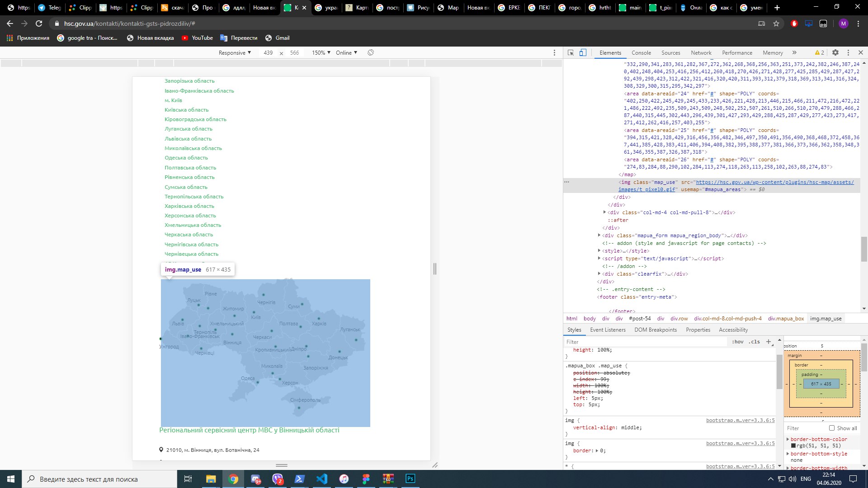Expand the div col-md-4 col-md-pull-8 node

point(604,212)
